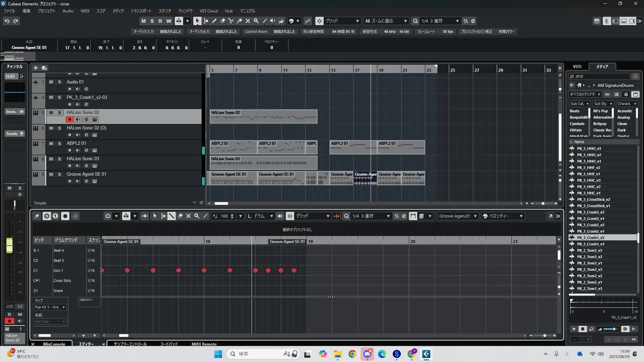The image size is (644, 362).
Task: Switch to the VSTi tab
Action: [577, 67]
